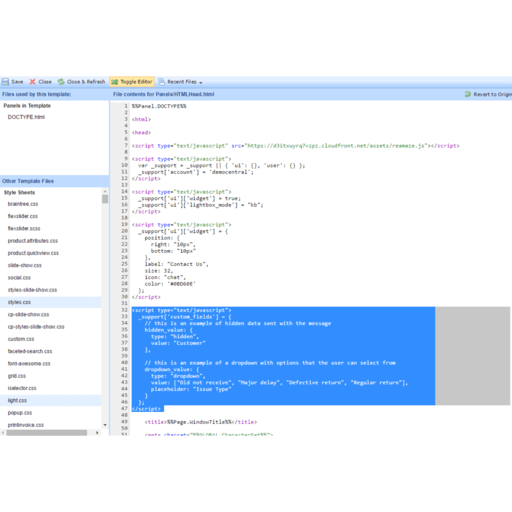
Task: Click the Toggle Editor icon
Action: [115, 82]
